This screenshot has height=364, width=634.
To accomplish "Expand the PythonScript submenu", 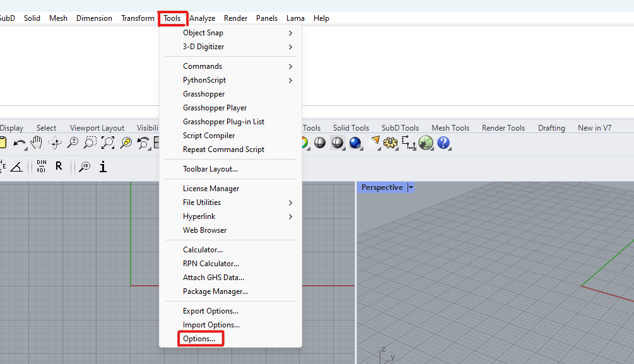I will [x=290, y=81].
